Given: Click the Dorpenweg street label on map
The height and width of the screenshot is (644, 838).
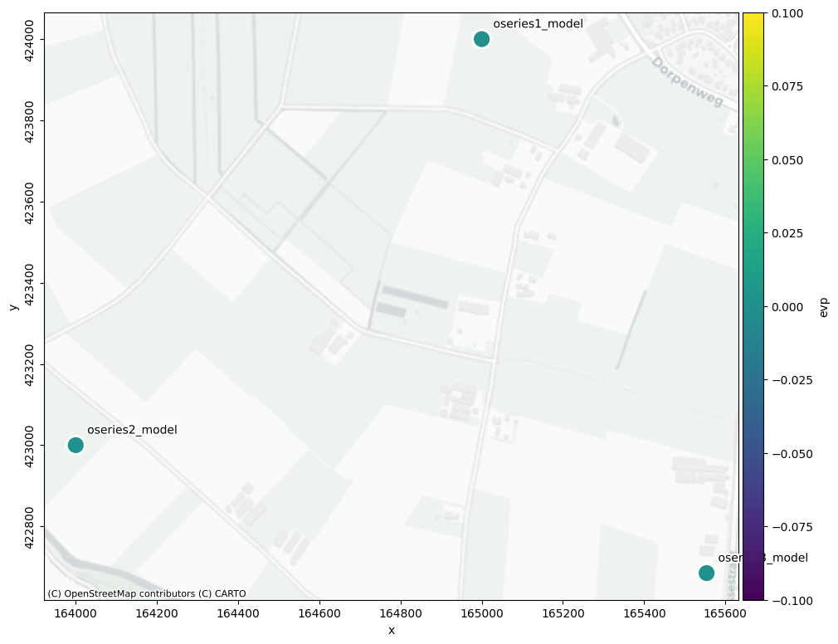Looking at the screenshot, I should (x=687, y=82).
